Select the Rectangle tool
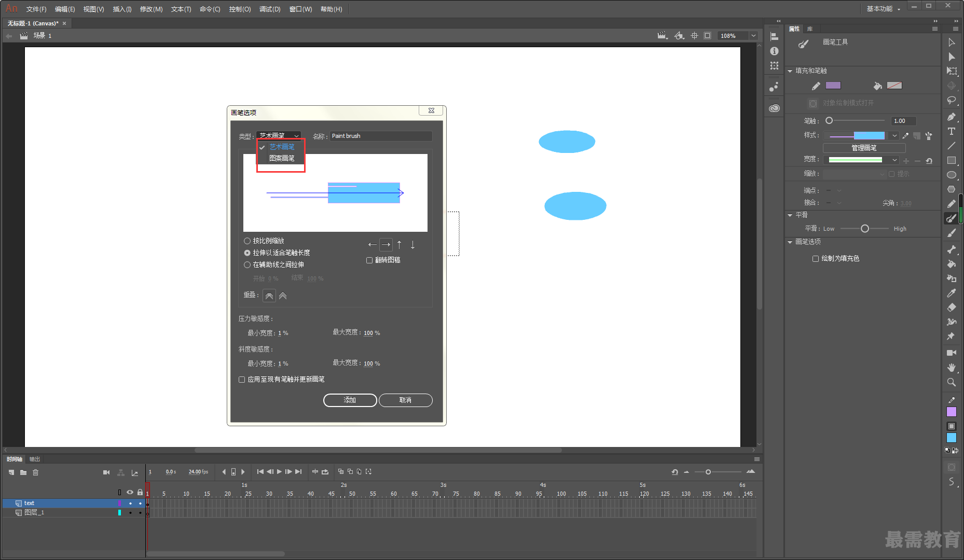The height and width of the screenshot is (560, 964). (952, 160)
